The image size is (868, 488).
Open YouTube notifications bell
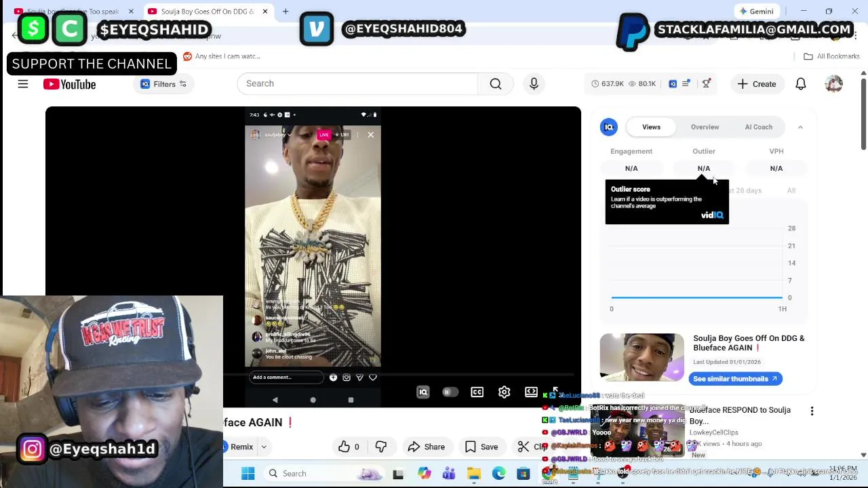coord(801,84)
